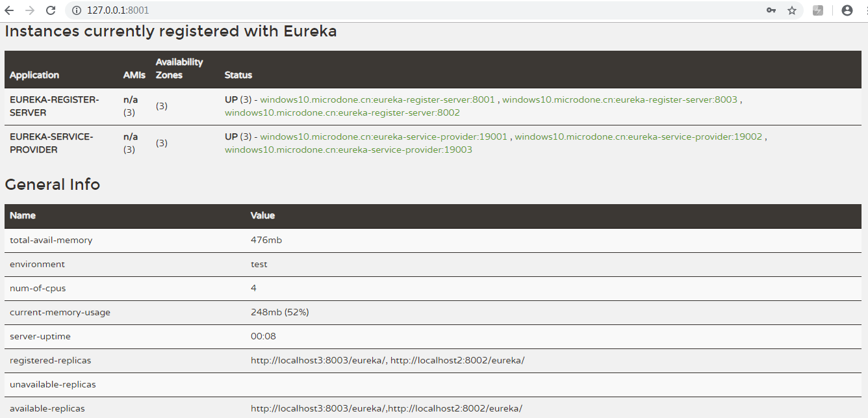Click the total-avail-memory row name
The image size is (868, 418).
[51, 240]
